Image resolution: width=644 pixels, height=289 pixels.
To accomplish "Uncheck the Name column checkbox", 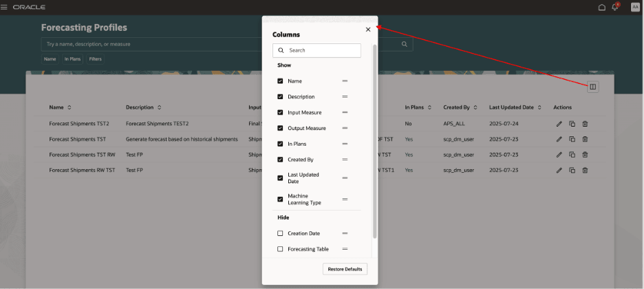I will 280,81.
